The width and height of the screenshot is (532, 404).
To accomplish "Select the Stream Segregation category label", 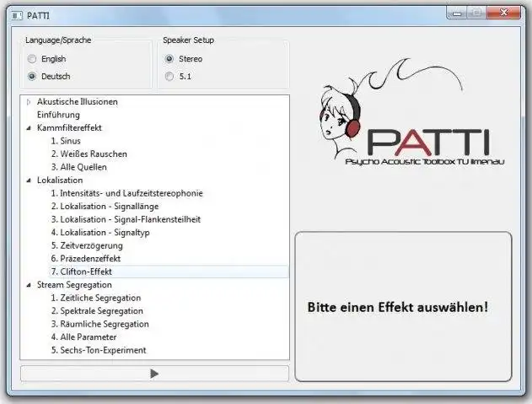I will tap(74, 285).
